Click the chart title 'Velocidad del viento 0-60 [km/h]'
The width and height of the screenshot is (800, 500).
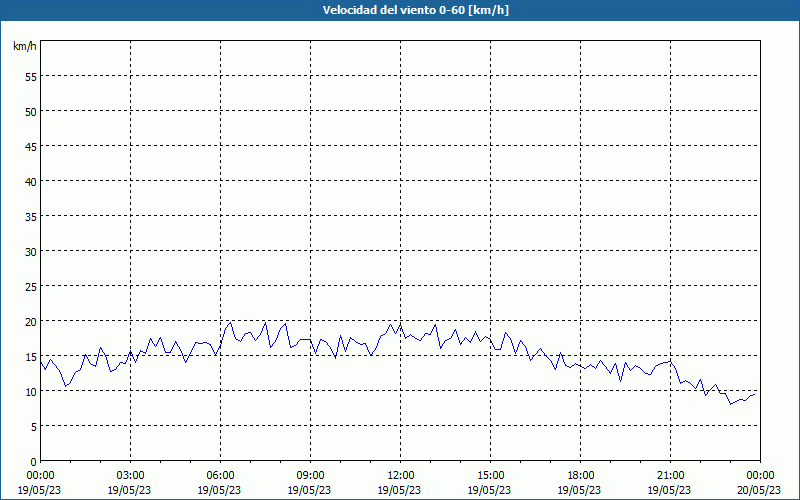416,10
